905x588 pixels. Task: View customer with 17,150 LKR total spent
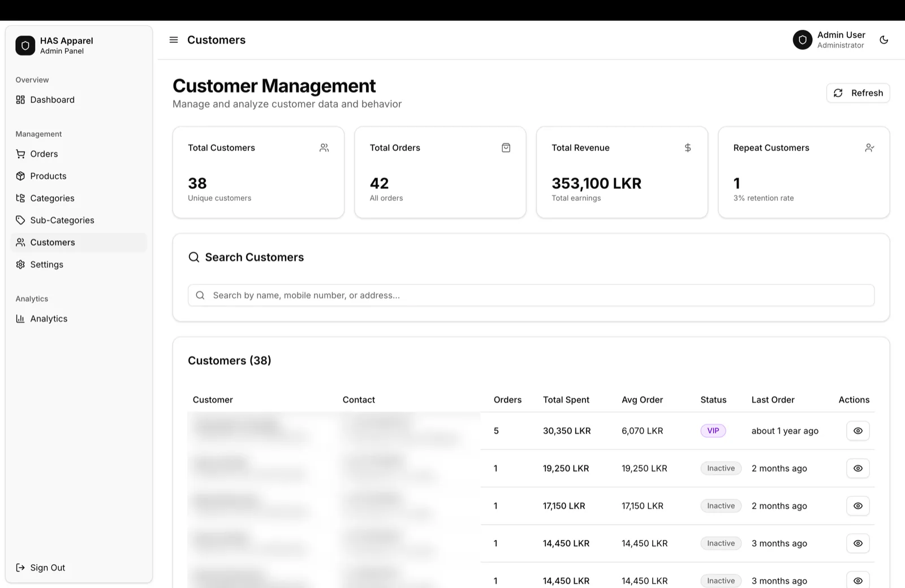click(x=858, y=506)
